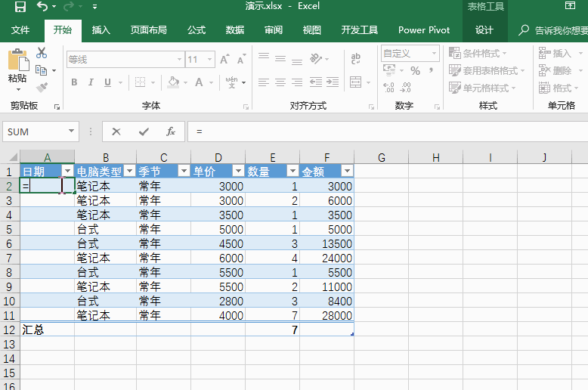Click the 删除 cells button
The height and width of the screenshot is (390, 588).
(556, 70)
